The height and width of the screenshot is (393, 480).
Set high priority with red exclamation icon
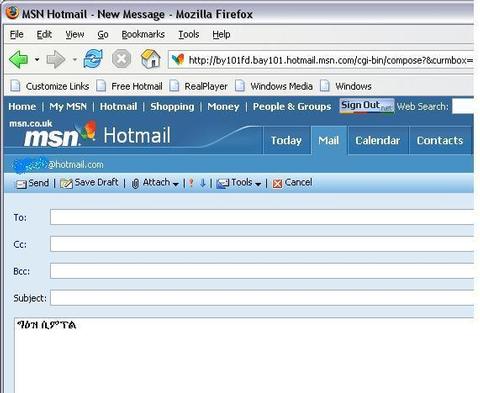coord(191,183)
